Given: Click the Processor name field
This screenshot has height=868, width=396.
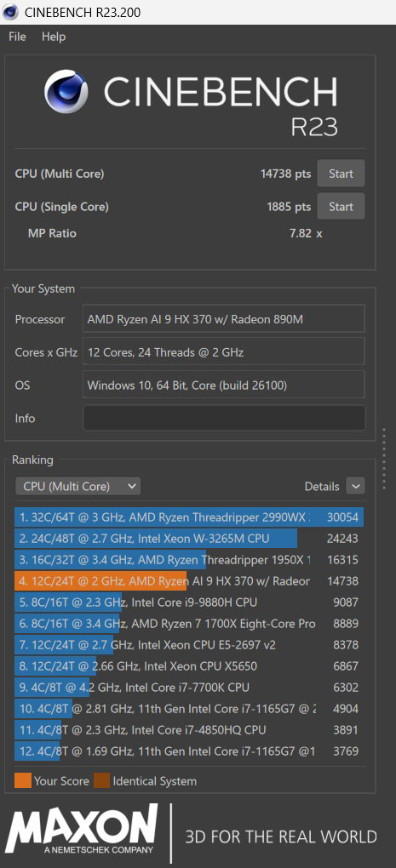Looking at the screenshot, I should tap(224, 319).
